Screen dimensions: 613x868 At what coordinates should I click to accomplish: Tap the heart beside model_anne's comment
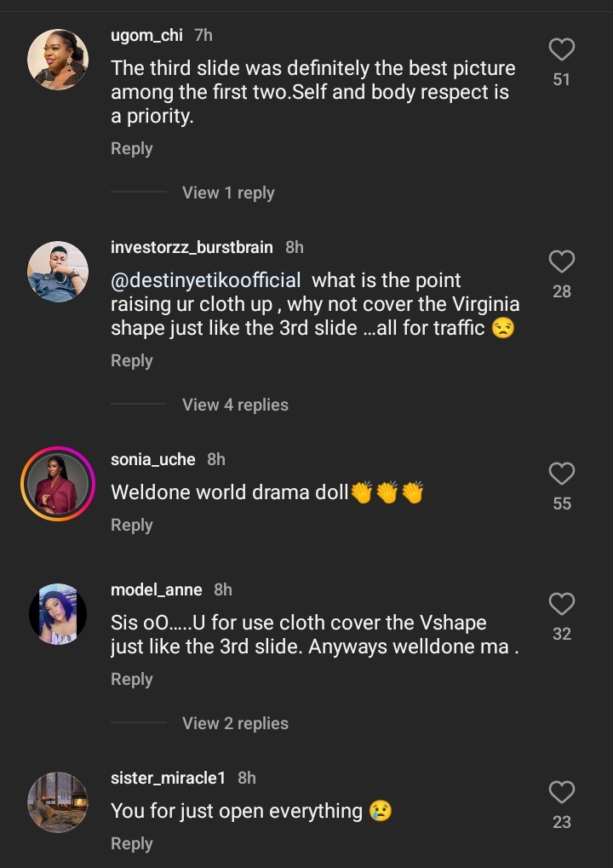[561, 604]
